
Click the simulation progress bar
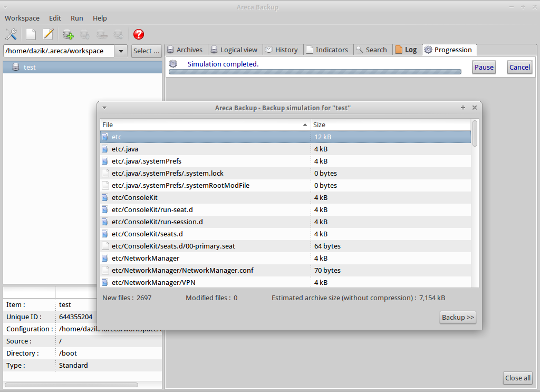pos(315,72)
